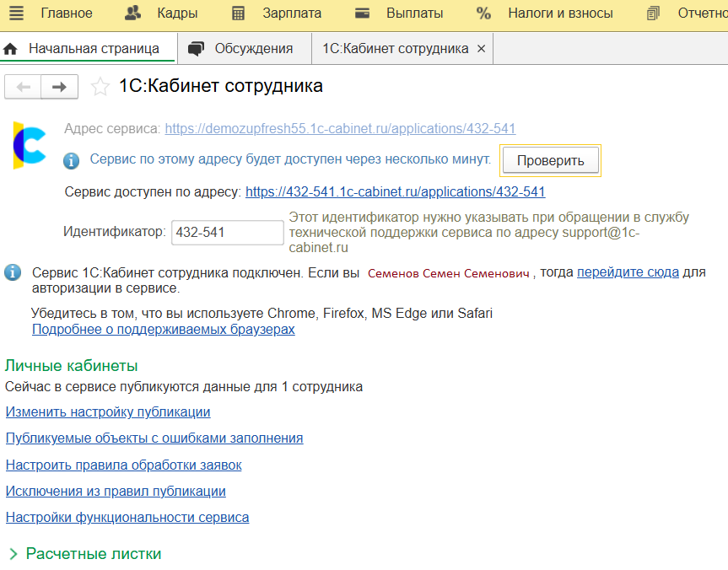Click the blue info icon near Сервис по этому адресу

pyautogui.click(x=71, y=161)
